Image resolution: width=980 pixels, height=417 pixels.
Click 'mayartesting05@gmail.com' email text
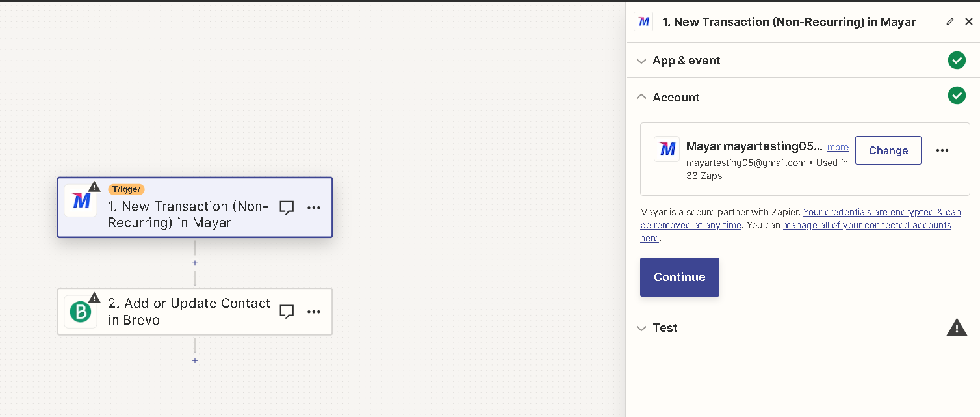[x=746, y=163]
